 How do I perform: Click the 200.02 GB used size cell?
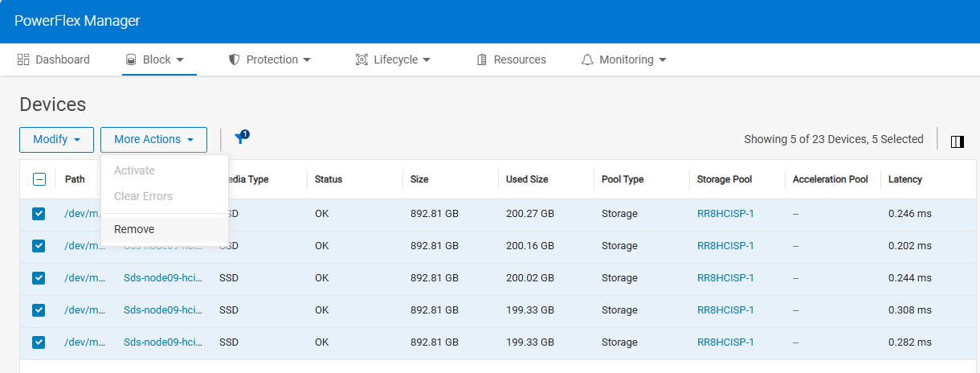(530, 278)
